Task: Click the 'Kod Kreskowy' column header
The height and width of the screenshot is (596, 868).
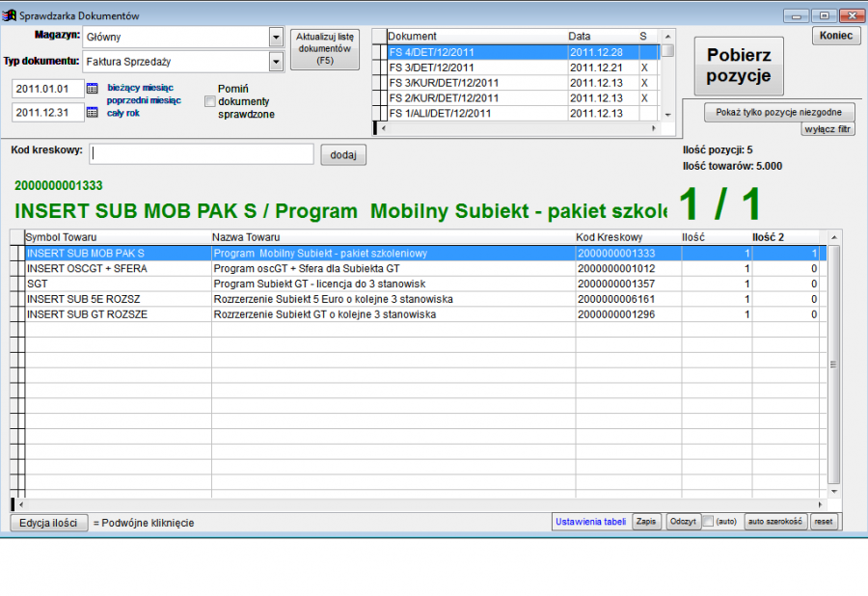Action: click(628, 237)
